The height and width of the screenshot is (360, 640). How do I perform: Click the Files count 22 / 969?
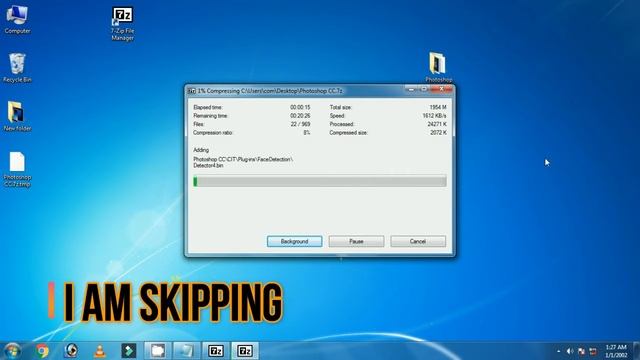point(300,124)
